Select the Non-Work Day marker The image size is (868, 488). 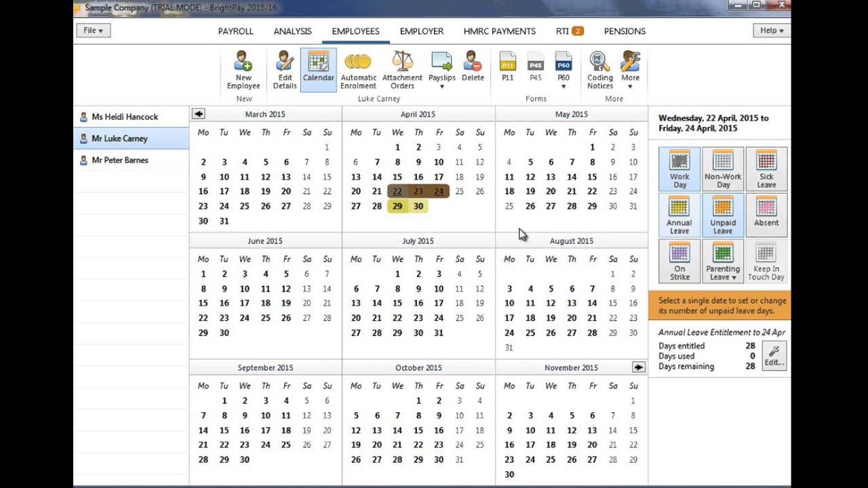tap(723, 169)
